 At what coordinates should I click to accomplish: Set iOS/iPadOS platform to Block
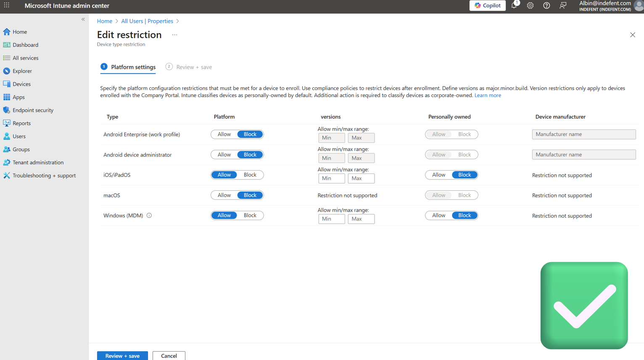click(x=250, y=175)
